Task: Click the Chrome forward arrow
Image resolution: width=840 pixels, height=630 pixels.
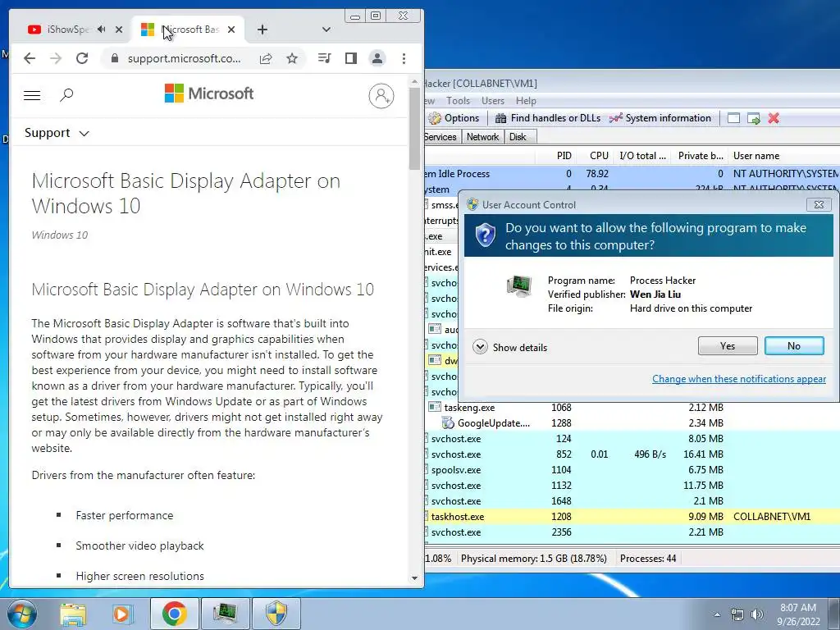Action: (56, 58)
